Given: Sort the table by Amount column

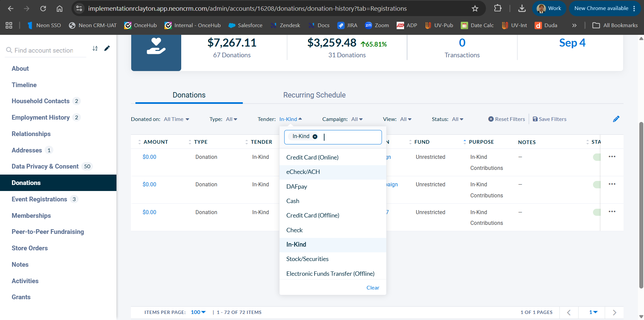Looking at the screenshot, I should pyautogui.click(x=153, y=142).
